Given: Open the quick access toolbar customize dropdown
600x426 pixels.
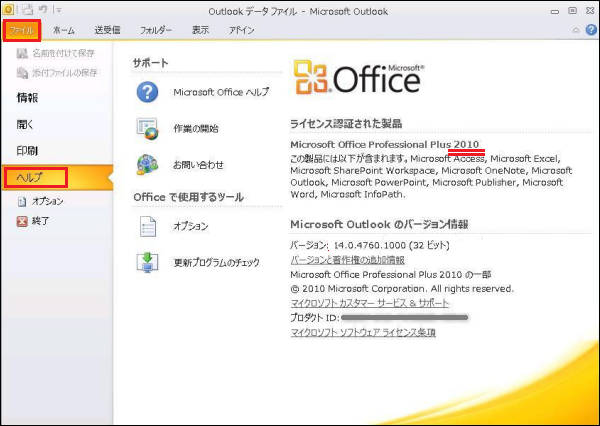Looking at the screenshot, I should (58, 10).
